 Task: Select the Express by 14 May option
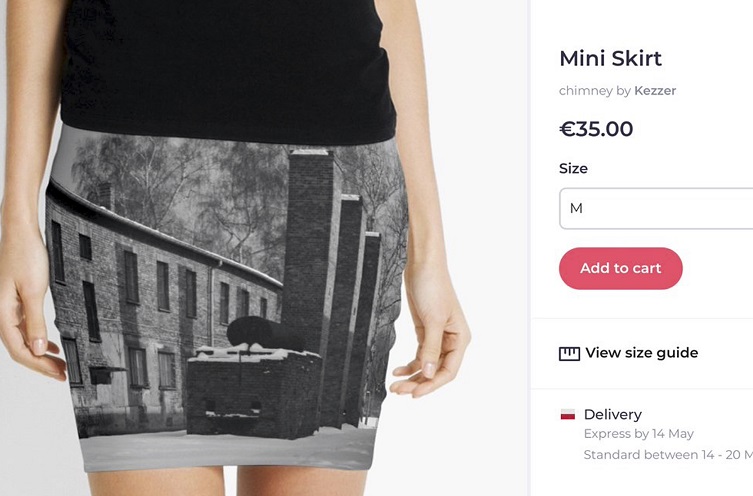(x=639, y=434)
